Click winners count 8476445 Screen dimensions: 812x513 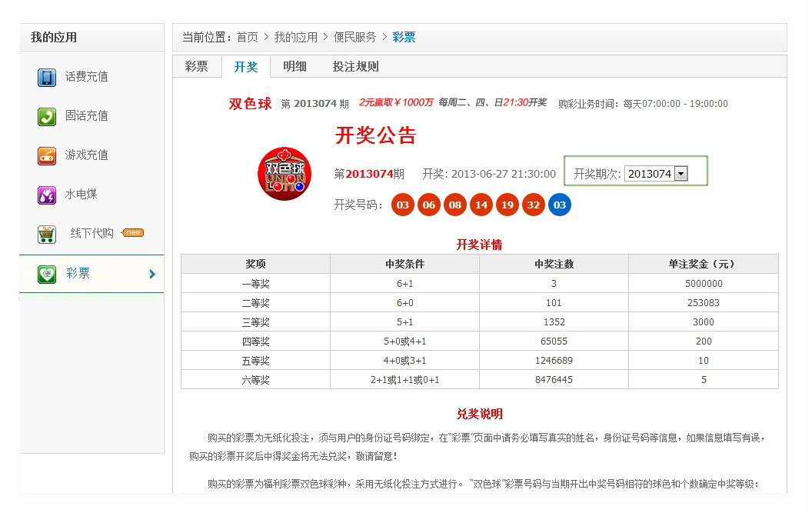(554, 380)
